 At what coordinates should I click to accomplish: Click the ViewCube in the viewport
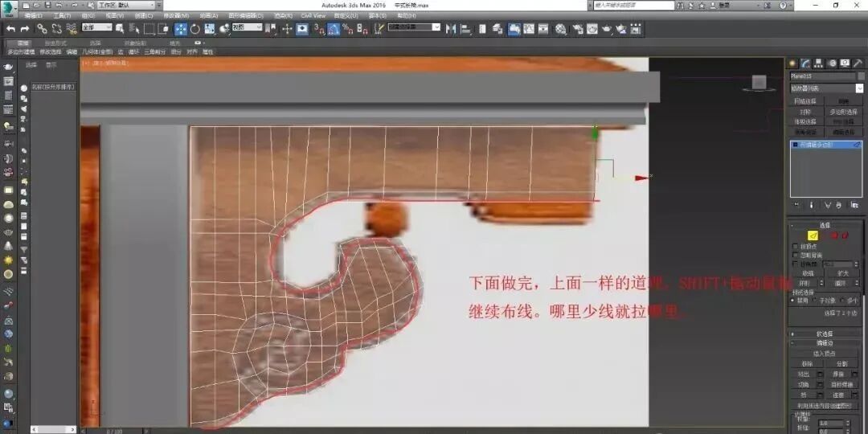click(759, 83)
